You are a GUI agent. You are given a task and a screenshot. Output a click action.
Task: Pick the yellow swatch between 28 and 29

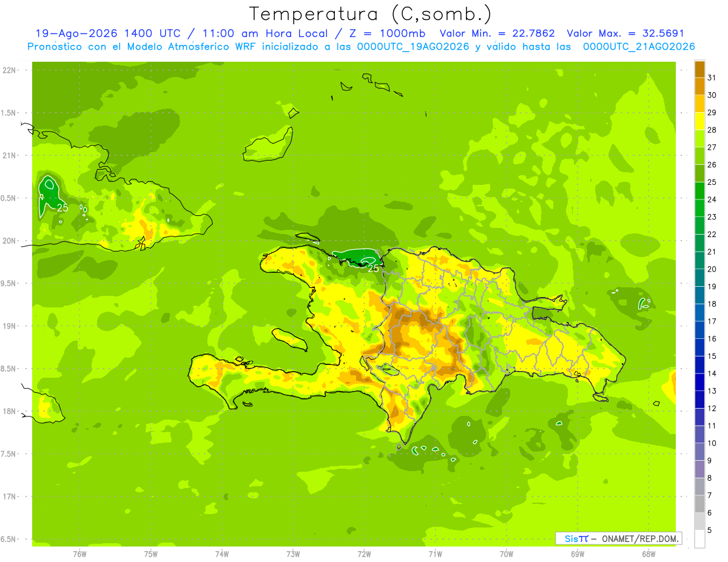[699, 121]
